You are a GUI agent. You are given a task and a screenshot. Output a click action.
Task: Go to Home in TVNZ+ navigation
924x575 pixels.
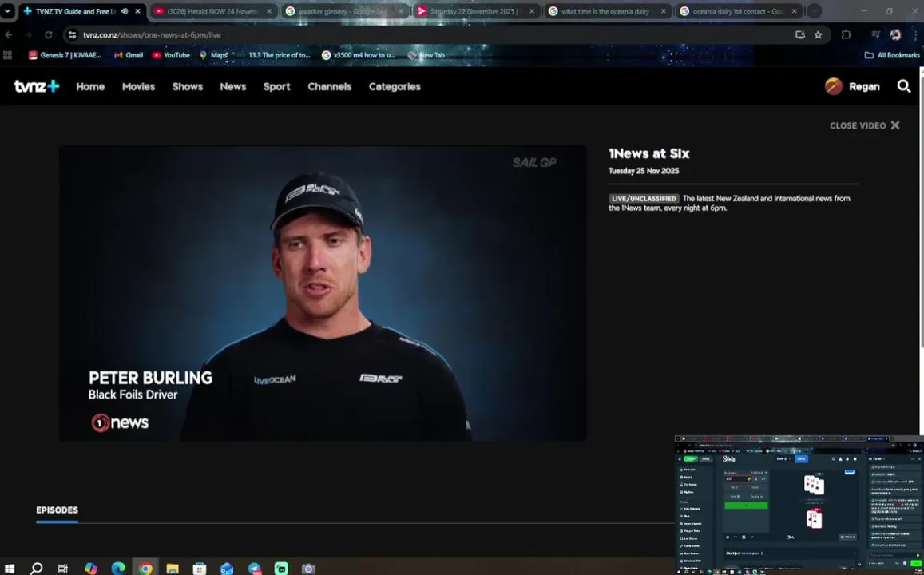click(90, 86)
